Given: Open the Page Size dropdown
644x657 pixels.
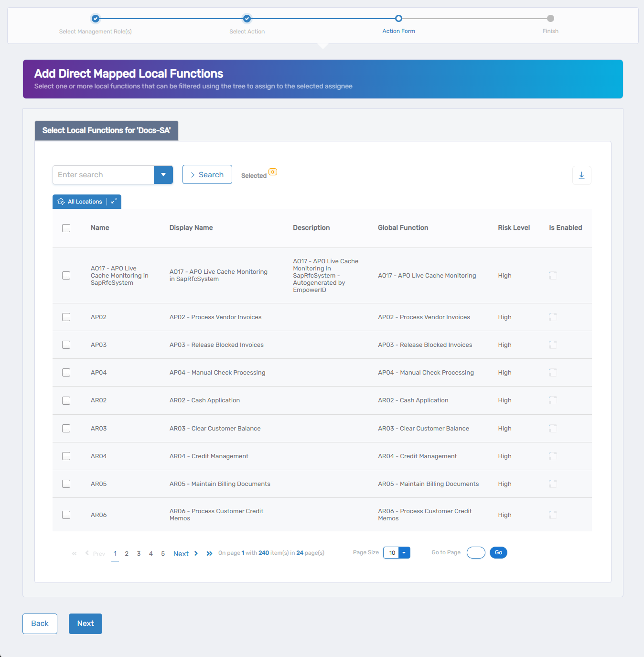Looking at the screenshot, I should 403,552.
